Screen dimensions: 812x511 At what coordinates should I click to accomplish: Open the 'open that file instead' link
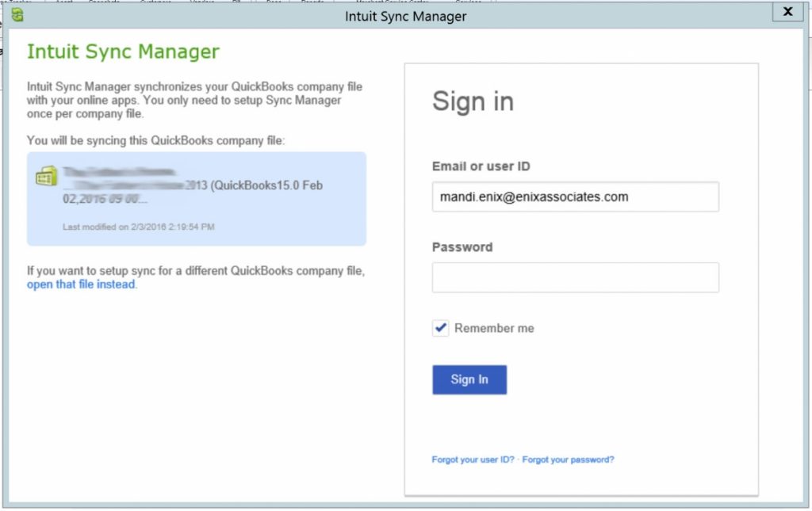point(81,284)
